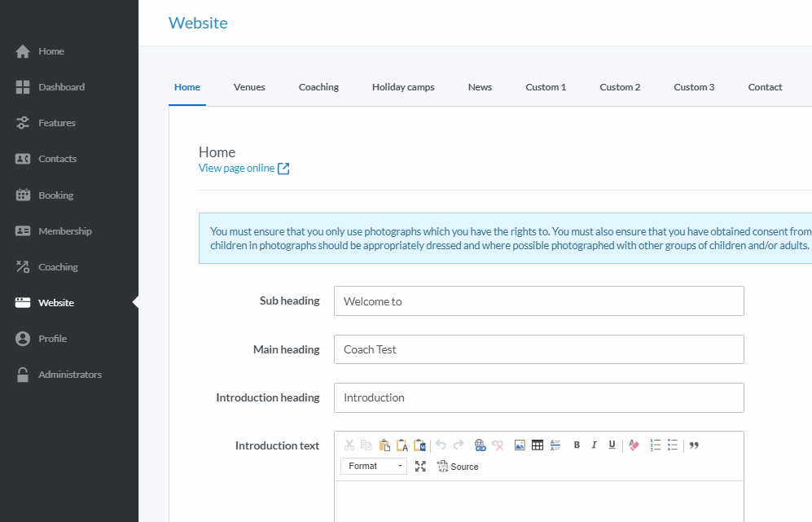Open the Format dropdown in the editor
The height and width of the screenshot is (522, 812).
[373, 467]
